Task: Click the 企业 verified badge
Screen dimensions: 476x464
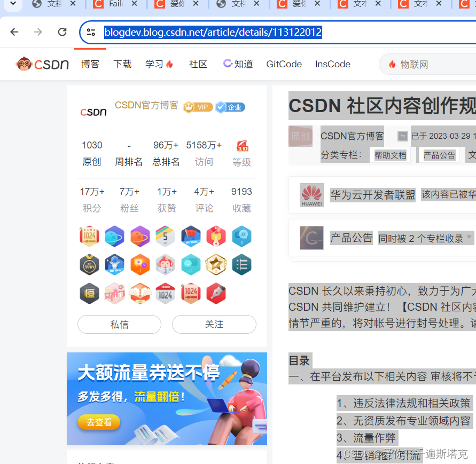Action: point(230,107)
